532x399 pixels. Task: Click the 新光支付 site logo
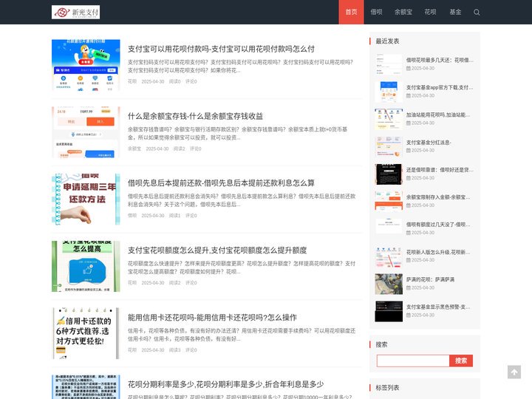(x=75, y=13)
